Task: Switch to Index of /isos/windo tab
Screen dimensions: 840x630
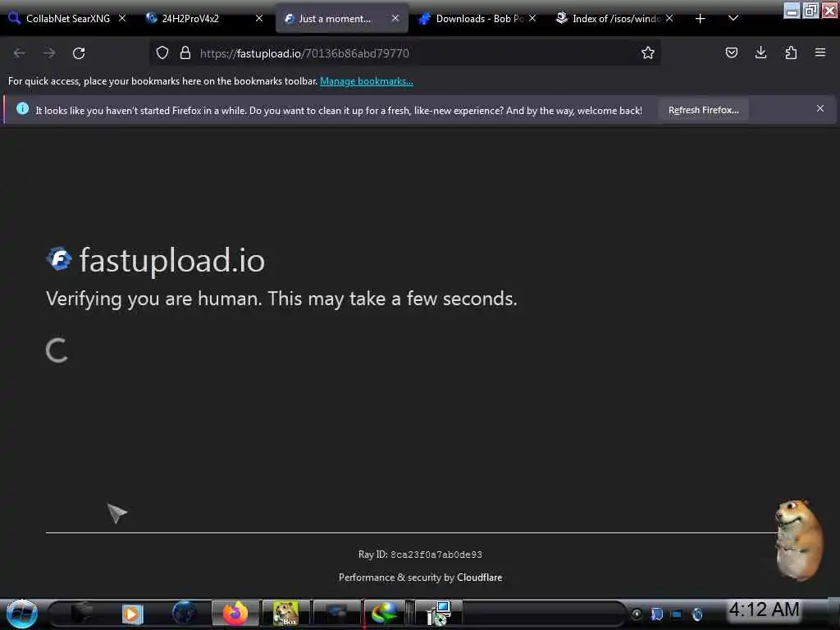Action: (x=614, y=19)
